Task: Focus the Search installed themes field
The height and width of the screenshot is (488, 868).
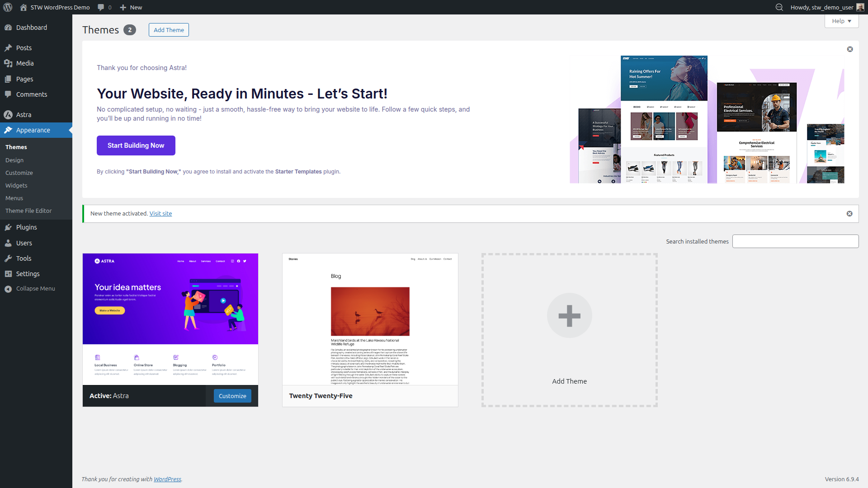Action: tap(795, 241)
